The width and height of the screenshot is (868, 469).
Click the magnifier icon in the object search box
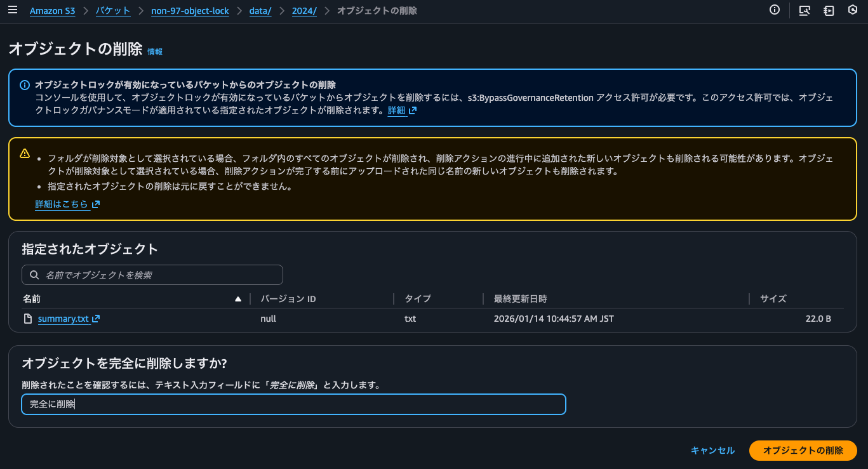tap(34, 274)
